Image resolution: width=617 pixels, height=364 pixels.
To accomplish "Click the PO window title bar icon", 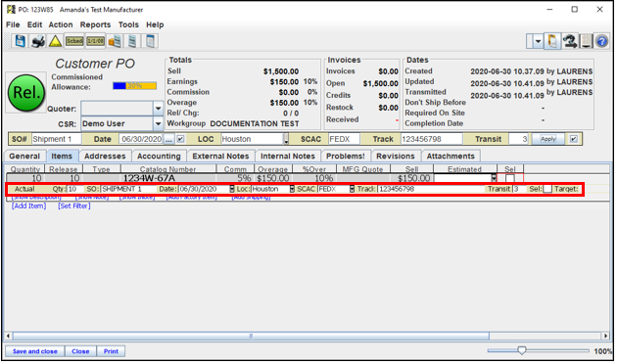I will [x=11, y=9].
